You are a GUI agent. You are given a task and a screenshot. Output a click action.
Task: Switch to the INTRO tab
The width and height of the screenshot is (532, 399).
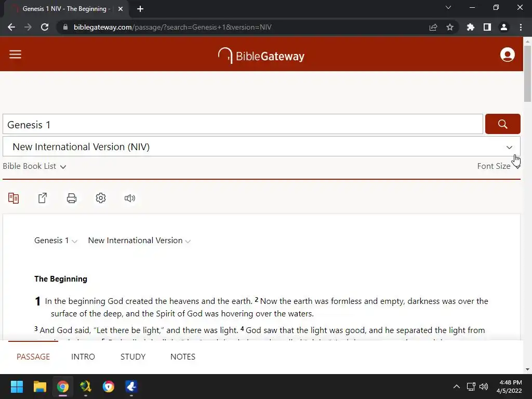(x=83, y=356)
